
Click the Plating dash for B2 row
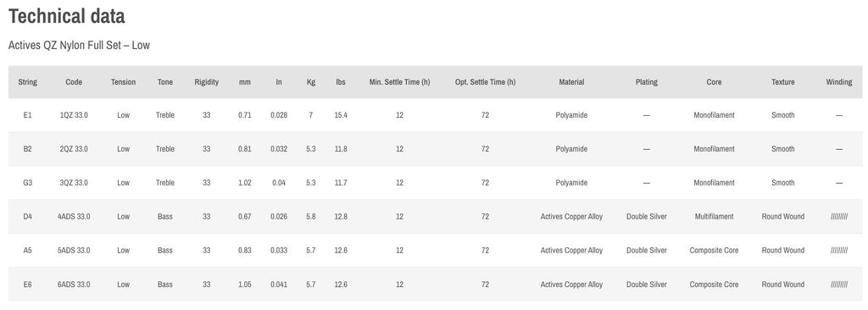[x=647, y=149]
